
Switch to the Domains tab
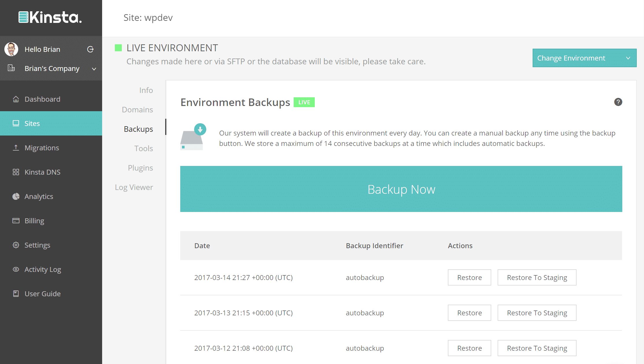[x=137, y=109]
